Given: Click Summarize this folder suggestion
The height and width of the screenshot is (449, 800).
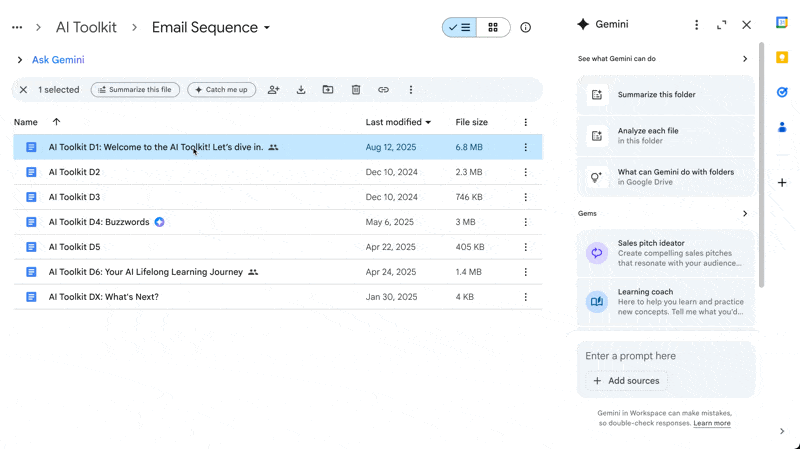Looking at the screenshot, I should pos(666,95).
